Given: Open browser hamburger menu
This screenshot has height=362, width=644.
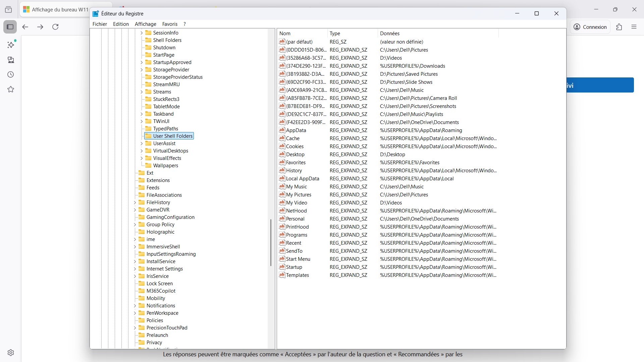Looking at the screenshot, I should 634,27.
